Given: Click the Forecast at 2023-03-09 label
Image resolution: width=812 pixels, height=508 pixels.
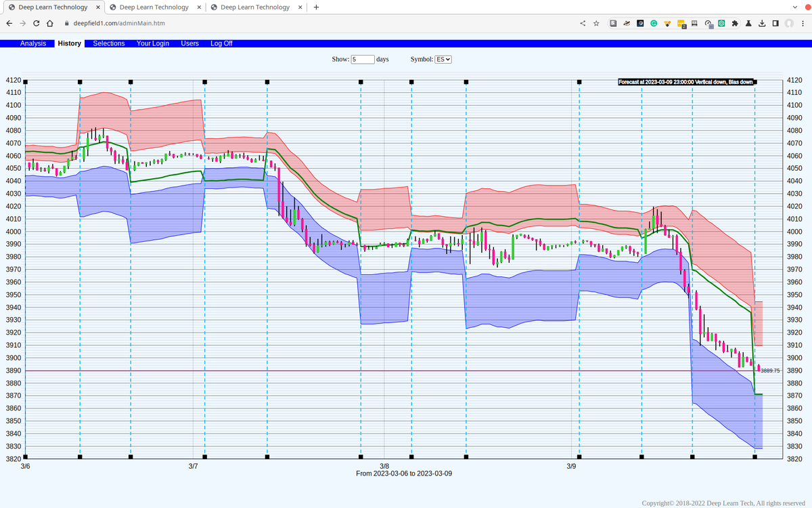Looking at the screenshot, I should click(685, 82).
